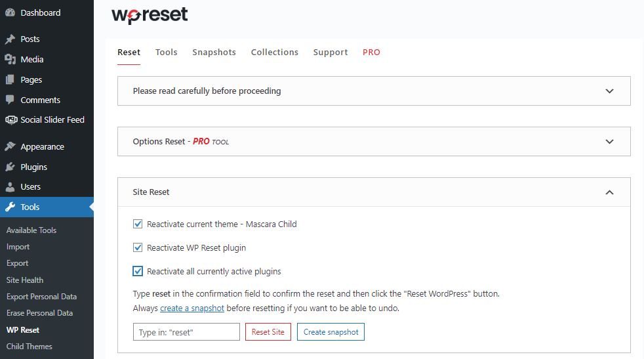This screenshot has width=644, height=359.
Task: Click the Posts pushpin icon
Action: pyautogui.click(x=10, y=39)
